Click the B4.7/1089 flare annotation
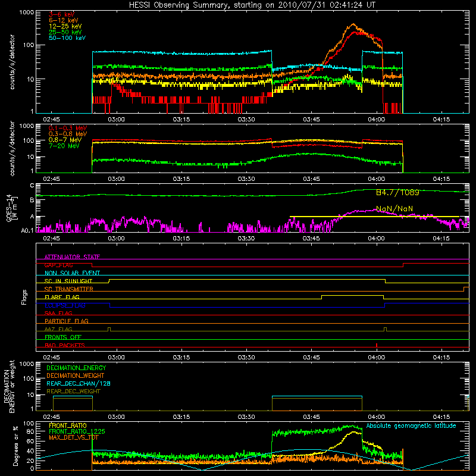The image size is (476, 476). (397, 192)
